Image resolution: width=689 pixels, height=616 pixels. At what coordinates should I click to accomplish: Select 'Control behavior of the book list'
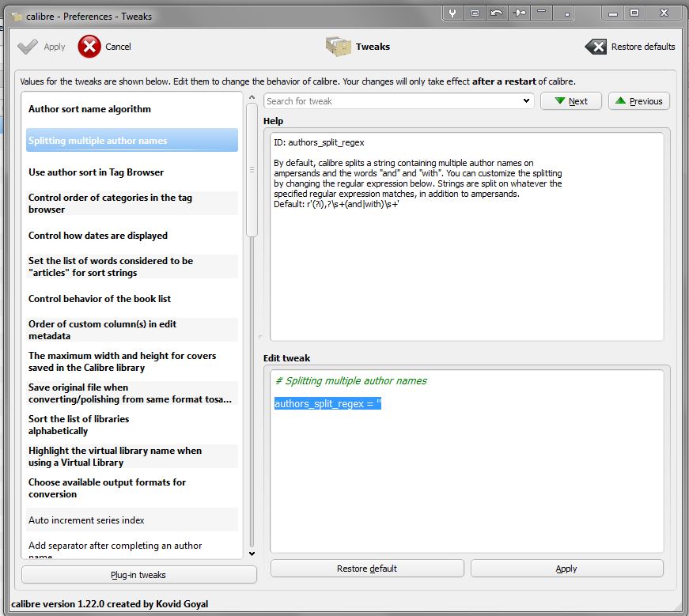(x=132, y=299)
